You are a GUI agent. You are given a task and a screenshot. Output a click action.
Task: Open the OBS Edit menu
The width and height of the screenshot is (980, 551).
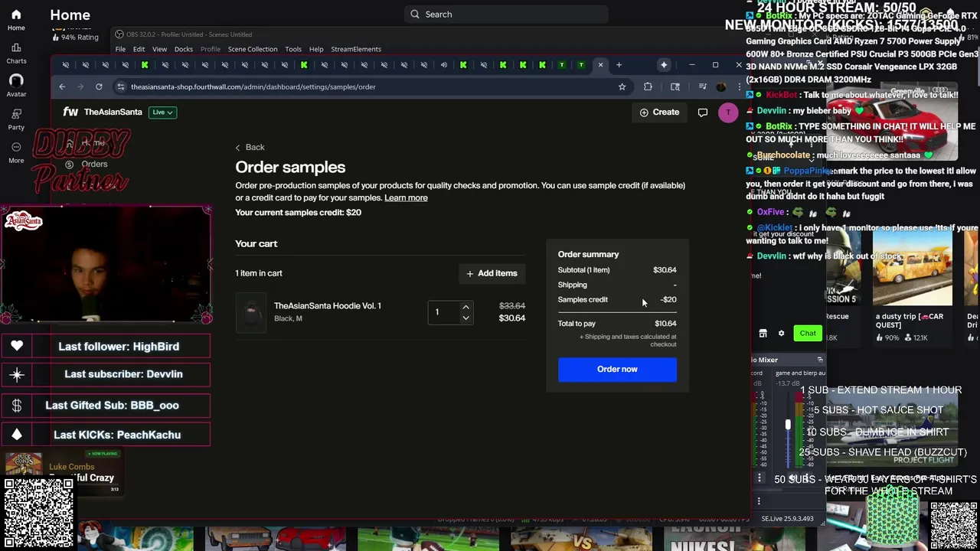tap(139, 49)
